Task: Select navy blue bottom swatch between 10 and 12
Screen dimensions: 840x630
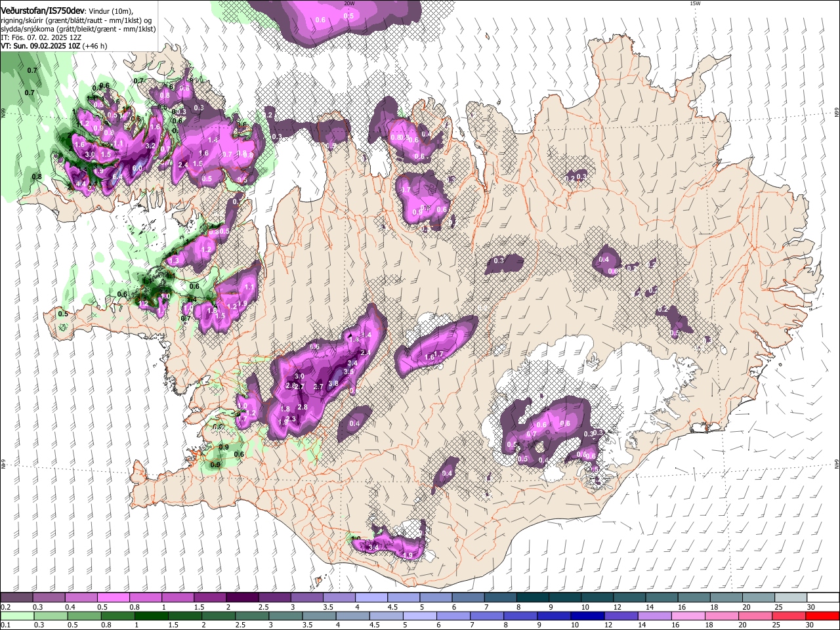Action: coord(587,616)
